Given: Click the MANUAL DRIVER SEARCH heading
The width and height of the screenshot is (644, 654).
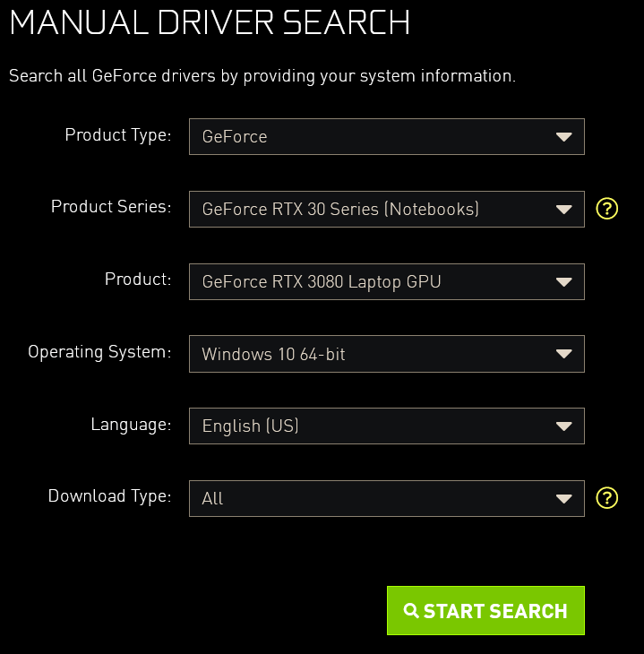Looking at the screenshot, I should [x=210, y=22].
